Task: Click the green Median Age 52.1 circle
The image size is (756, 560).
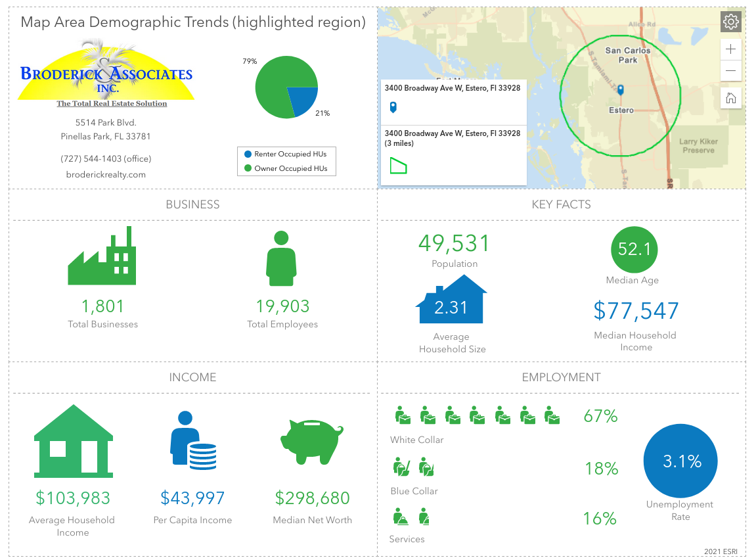Action: [x=634, y=249]
